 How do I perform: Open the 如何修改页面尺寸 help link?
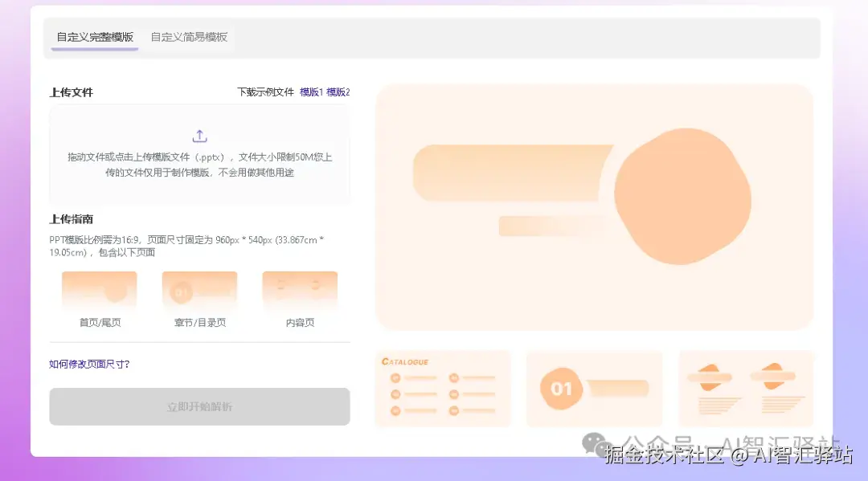pyautogui.click(x=88, y=364)
